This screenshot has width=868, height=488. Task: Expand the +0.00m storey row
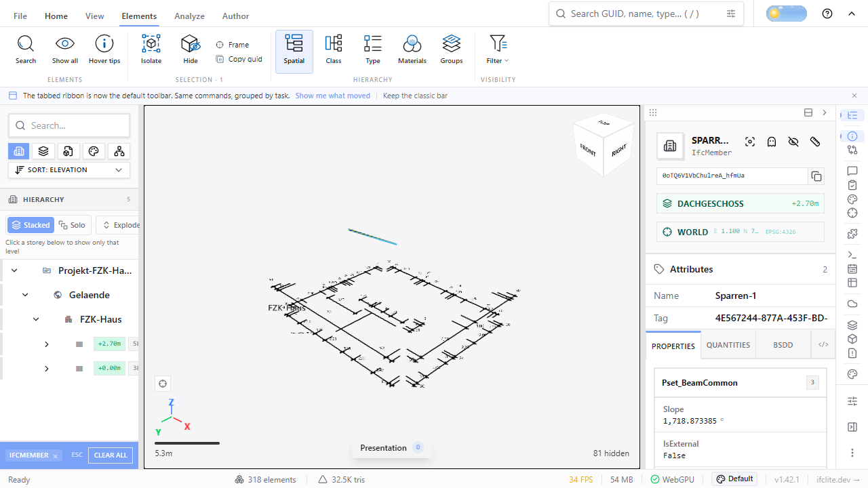click(46, 369)
